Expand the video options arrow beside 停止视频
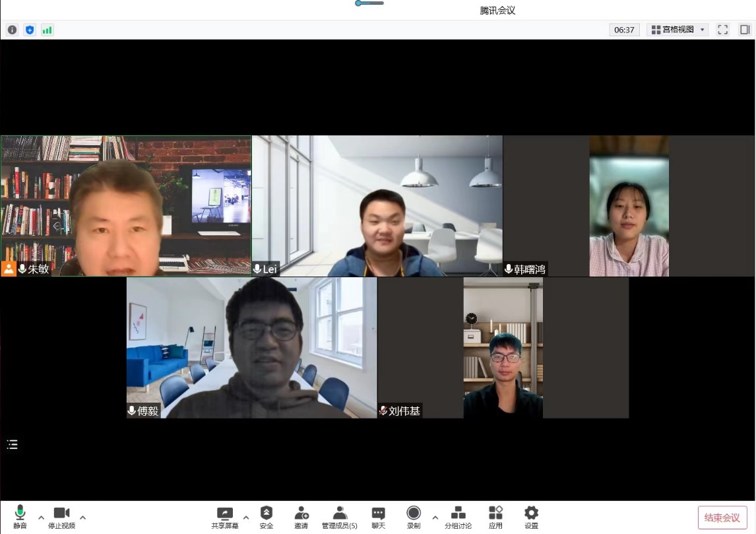 (82, 517)
